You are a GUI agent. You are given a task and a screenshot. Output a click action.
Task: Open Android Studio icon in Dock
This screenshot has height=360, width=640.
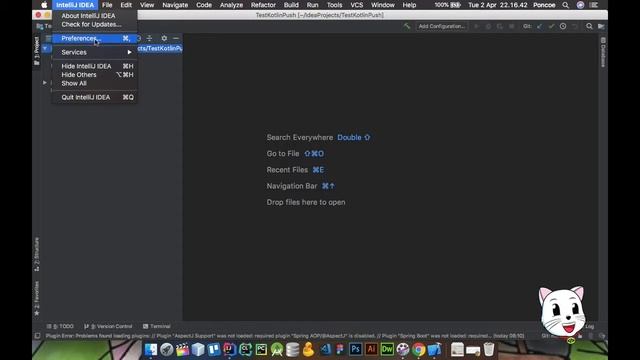[x=277, y=349]
